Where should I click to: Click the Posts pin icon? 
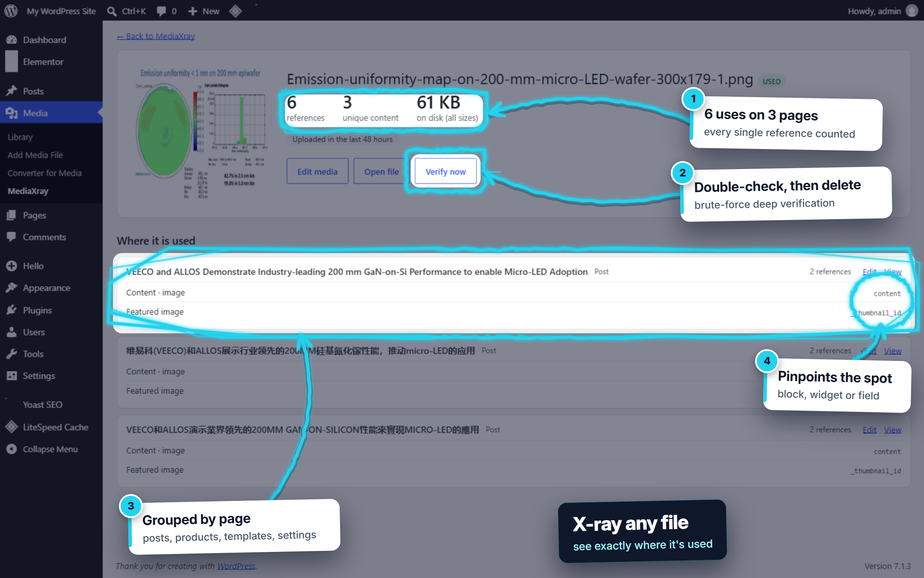click(12, 91)
